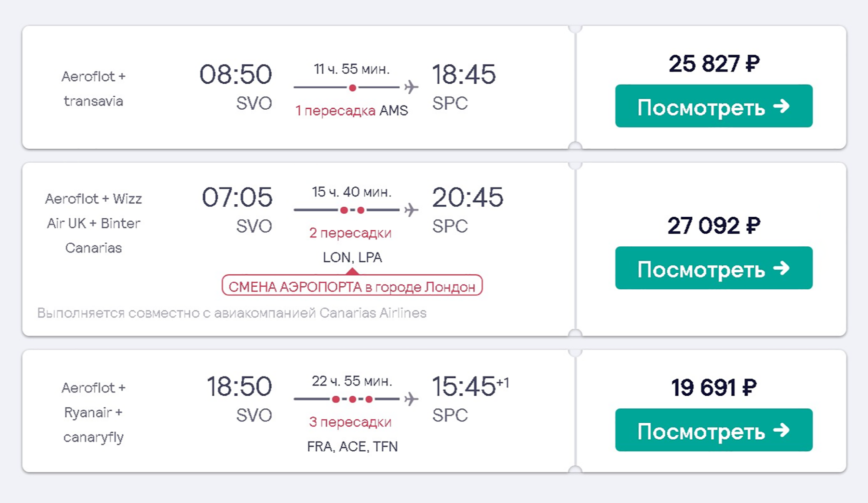The width and height of the screenshot is (868, 503).
Task: Open the flight for 25 827 ₽ via Посмотреть
Action: tap(714, 106)
